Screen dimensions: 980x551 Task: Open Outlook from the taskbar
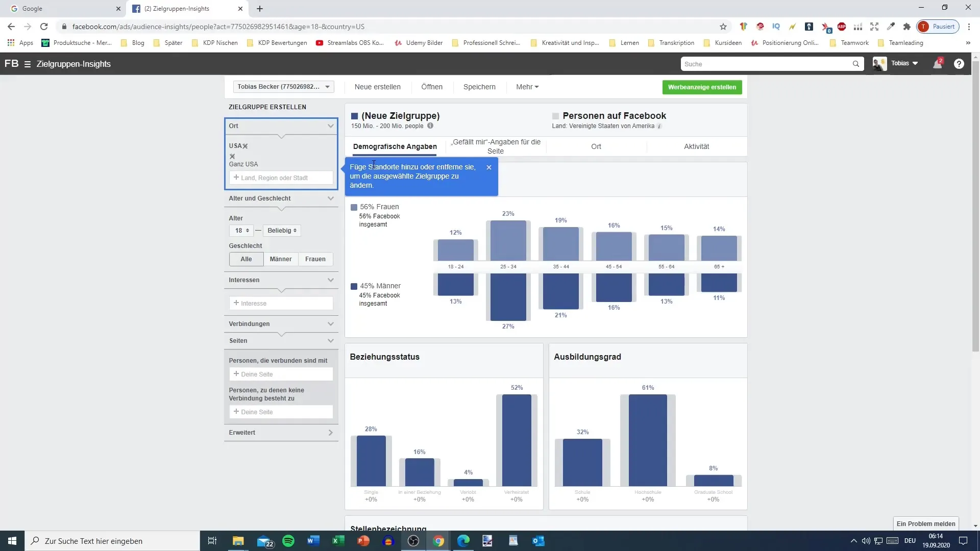538,541
